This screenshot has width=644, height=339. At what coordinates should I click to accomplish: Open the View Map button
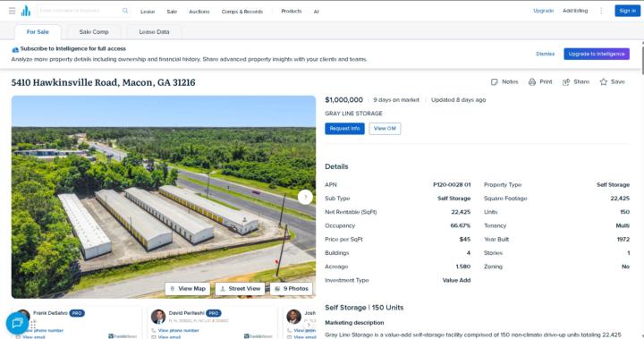(188, 288)
